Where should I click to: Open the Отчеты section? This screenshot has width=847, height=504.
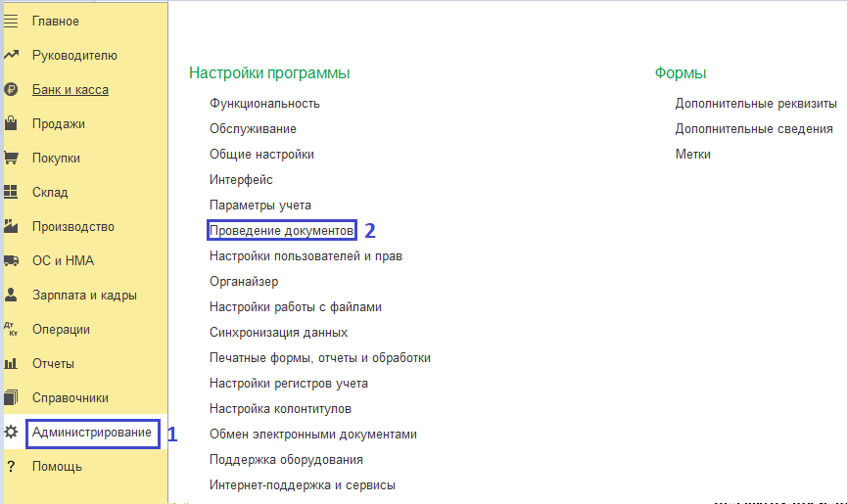pyautogui.click(x=53, y=364)
